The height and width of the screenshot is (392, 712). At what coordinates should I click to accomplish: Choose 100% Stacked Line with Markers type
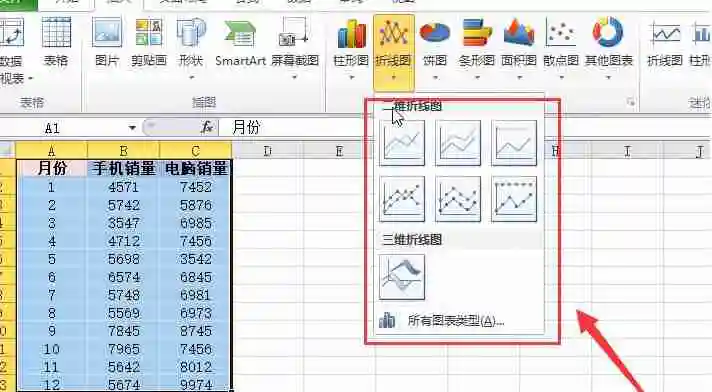click(514, 199)
